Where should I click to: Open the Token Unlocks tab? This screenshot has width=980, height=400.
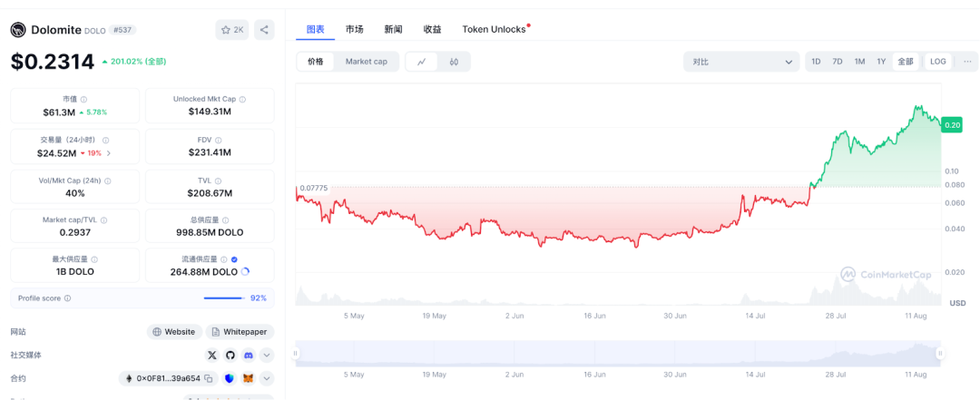[x=496, y=29]
